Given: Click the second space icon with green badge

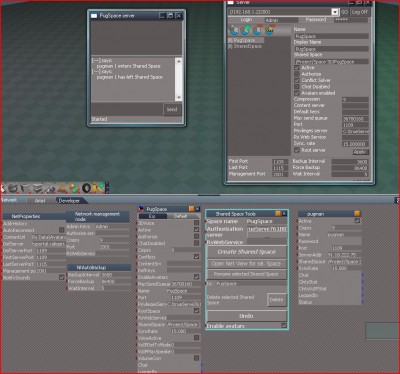Looking at the screenshot, I should [245, 30].
